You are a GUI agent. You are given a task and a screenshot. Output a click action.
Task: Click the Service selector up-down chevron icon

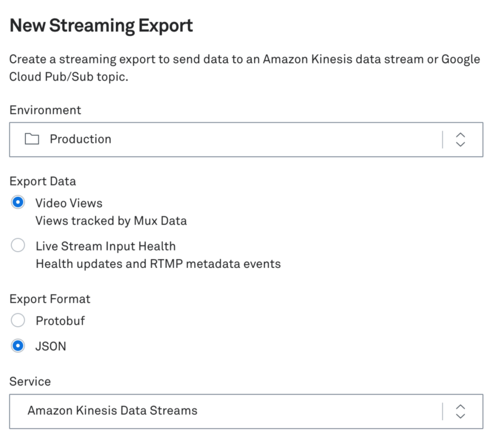pyautogui.click(x=460, y=411)
